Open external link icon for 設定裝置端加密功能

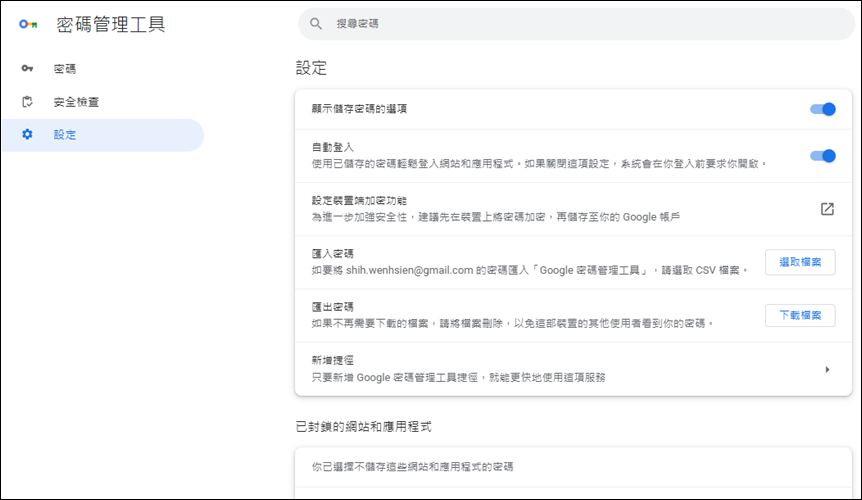[x=827, y=209]
